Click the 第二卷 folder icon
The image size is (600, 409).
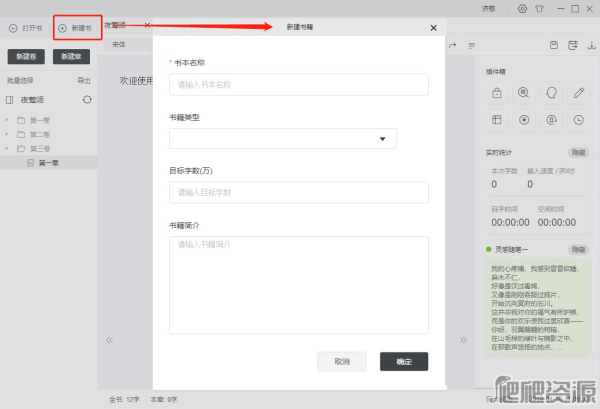[x=21, y=135]
